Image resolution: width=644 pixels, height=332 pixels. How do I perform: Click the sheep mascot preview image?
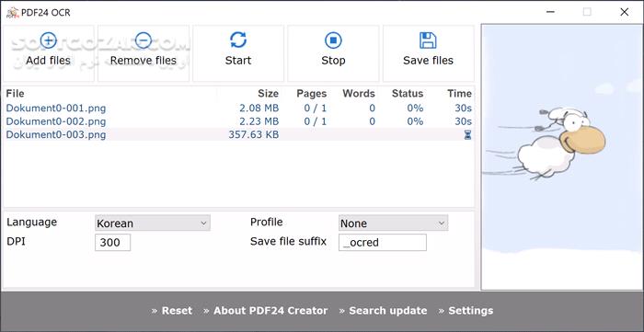pyautogui.click(x=562, y=157)
